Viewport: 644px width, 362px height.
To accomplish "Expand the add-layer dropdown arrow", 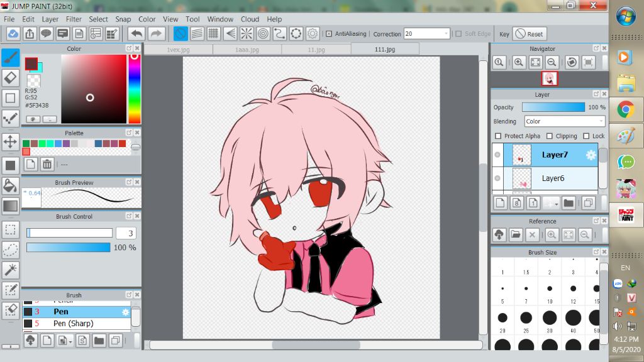I will click(x=556, y=204).
